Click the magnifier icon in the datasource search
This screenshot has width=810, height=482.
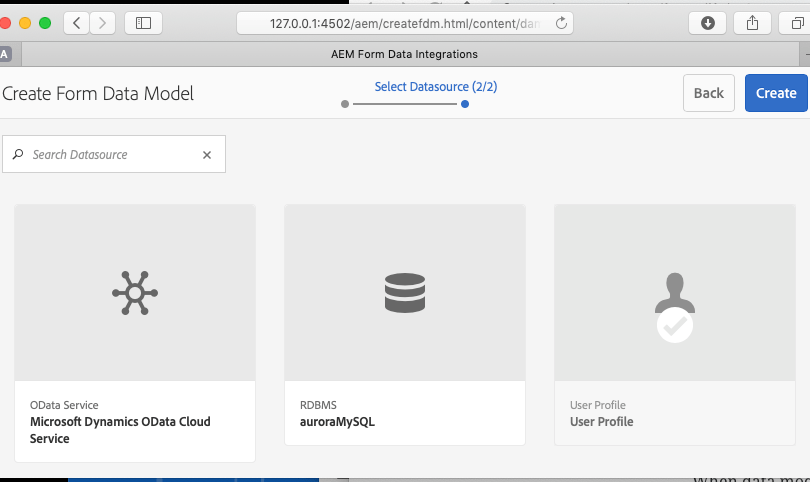click(x=18, y=155)
